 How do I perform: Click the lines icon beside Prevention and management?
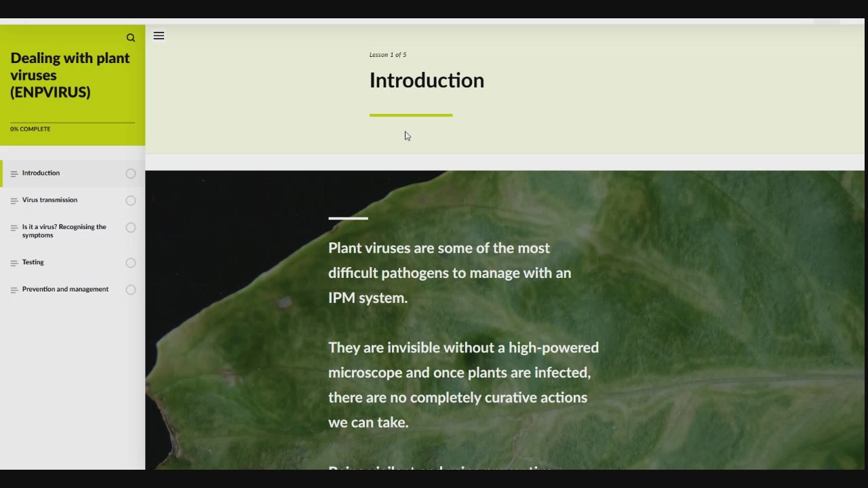pos(14,290)
